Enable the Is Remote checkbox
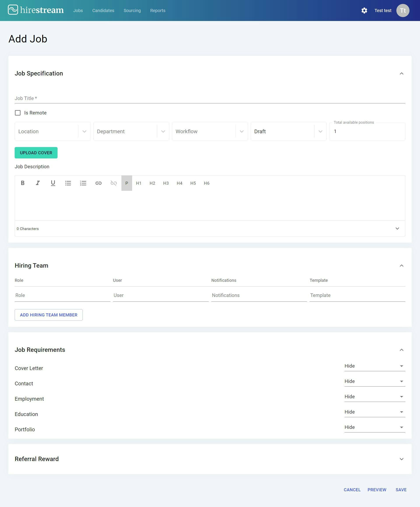Viewport: 420px width, 507px height. pos(18,112)
